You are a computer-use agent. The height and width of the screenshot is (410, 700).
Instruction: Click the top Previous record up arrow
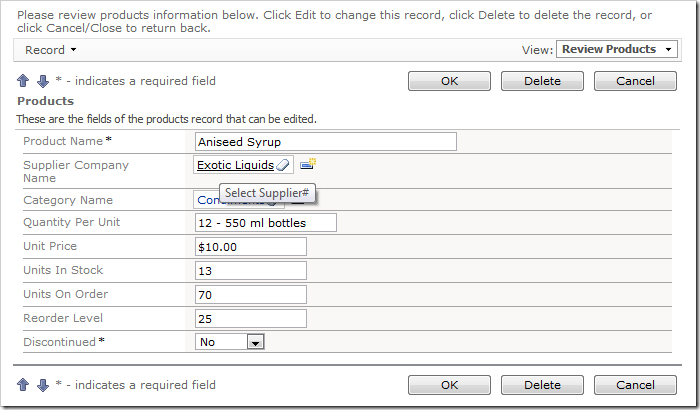click(x=23, y=81)
